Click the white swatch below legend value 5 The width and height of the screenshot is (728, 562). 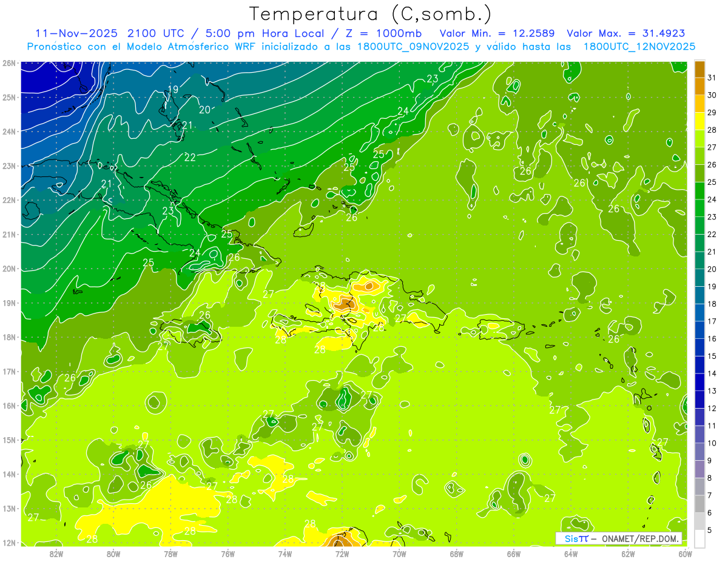pyautogui.click(x=699, y=538)
